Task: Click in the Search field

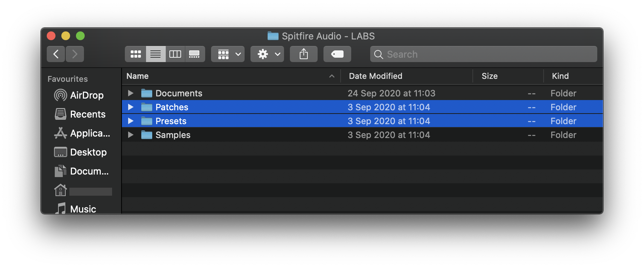Action: [484, 54]
